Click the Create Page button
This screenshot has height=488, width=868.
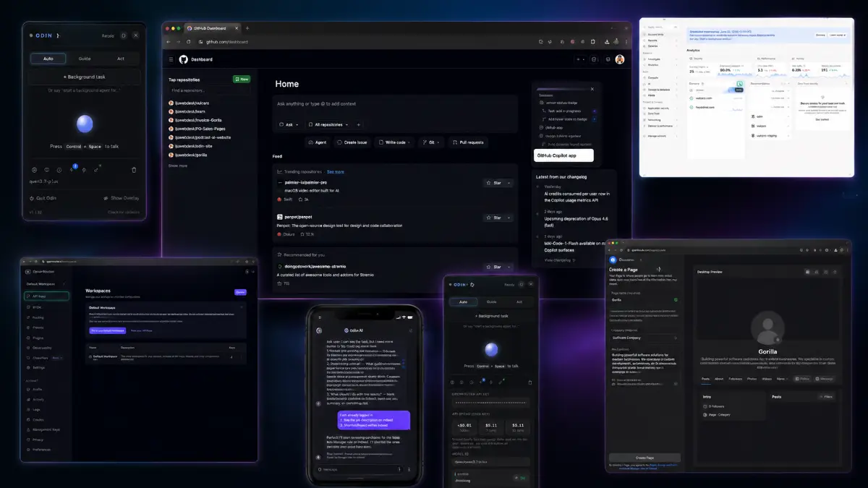(644, 458)
